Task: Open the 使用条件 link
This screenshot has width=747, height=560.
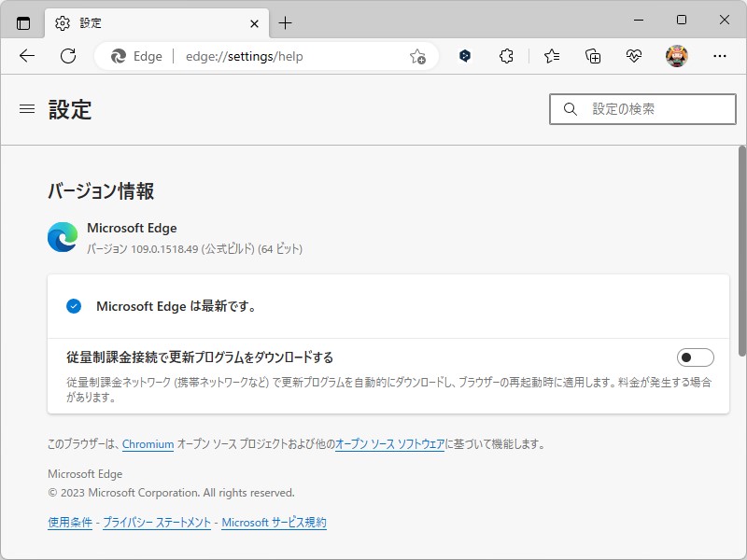Action: (69, 523)
